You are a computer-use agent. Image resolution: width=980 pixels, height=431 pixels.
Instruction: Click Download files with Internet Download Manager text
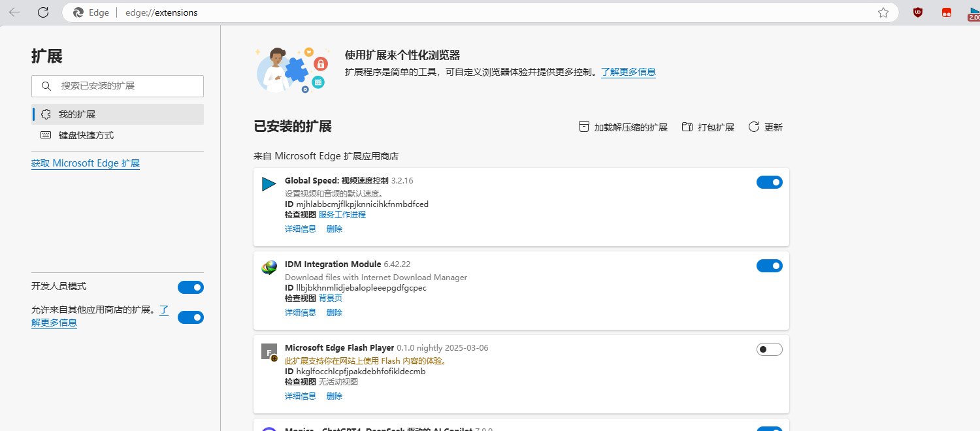pyautogui.click(x=376, y=277)
